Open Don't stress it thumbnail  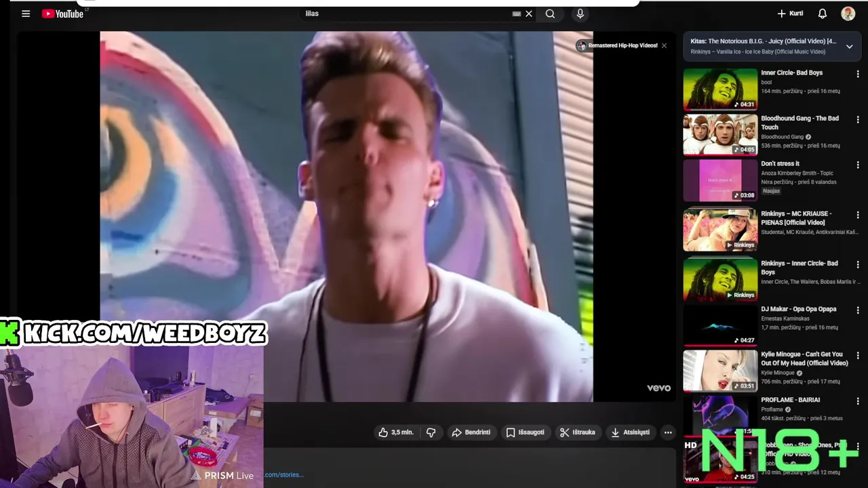point(720,180)
